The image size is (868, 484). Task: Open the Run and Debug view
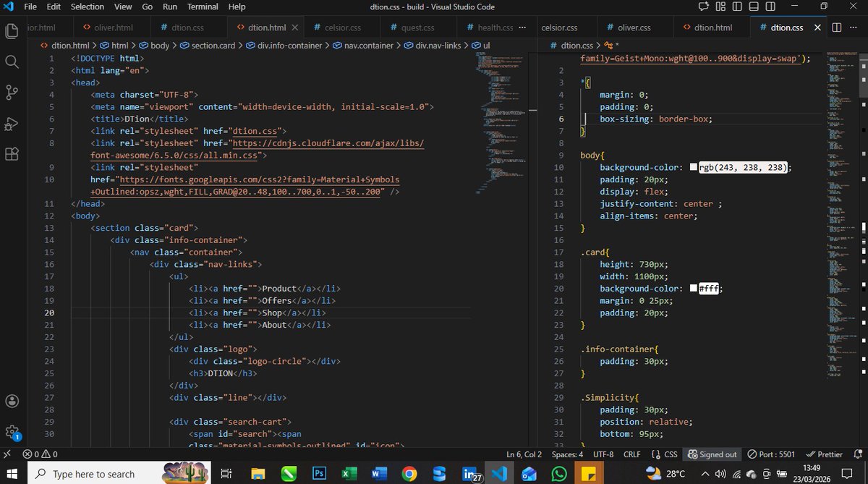(12, 124)
